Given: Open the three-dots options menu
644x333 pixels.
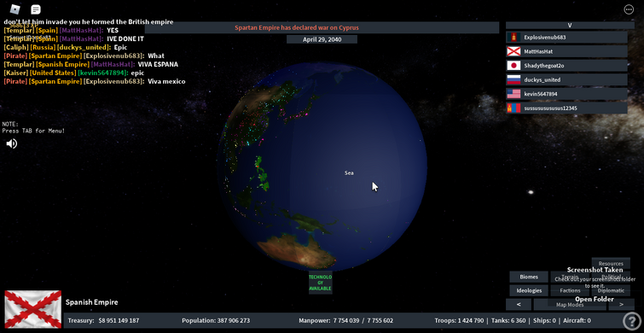Looking at the screenshot, I should coord(629,9).
